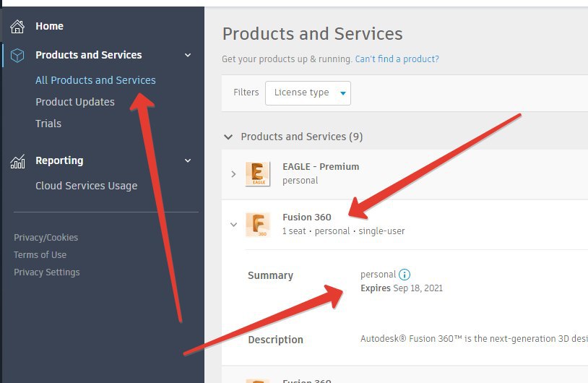Click the EAGLE - Premium product name

pyautogui.click(x=321, y=166)
